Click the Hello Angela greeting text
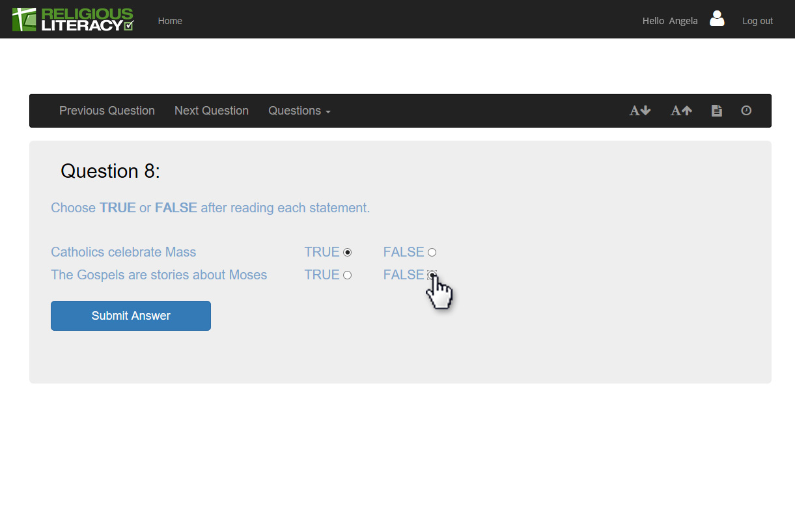The image size is (795, 532). pyautogui.click(x=669, y=21)
